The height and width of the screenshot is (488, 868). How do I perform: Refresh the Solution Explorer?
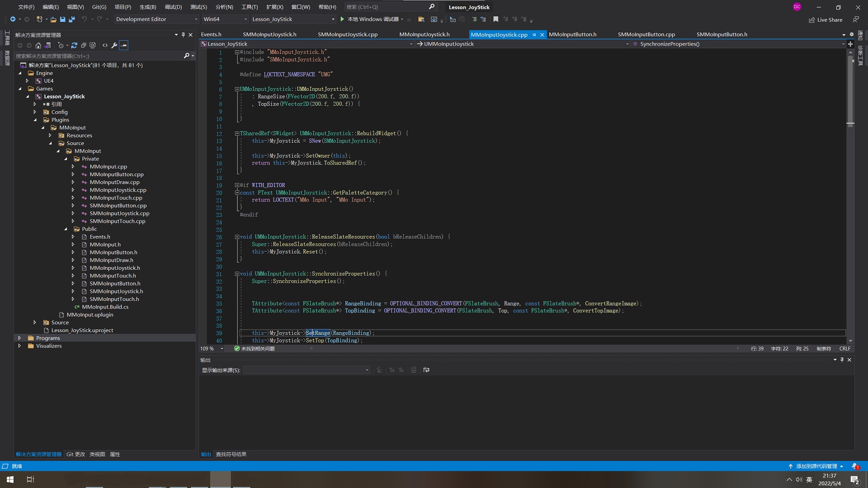pos(74,45)
